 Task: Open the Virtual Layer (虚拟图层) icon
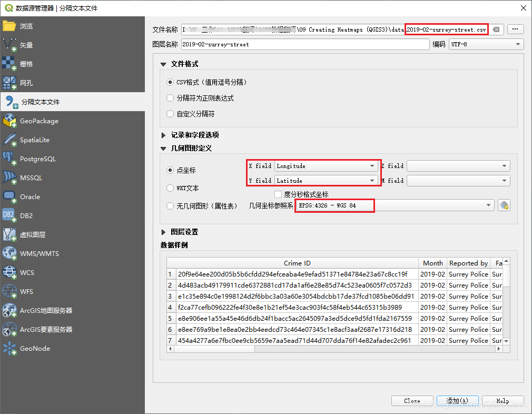pos(9,234)
